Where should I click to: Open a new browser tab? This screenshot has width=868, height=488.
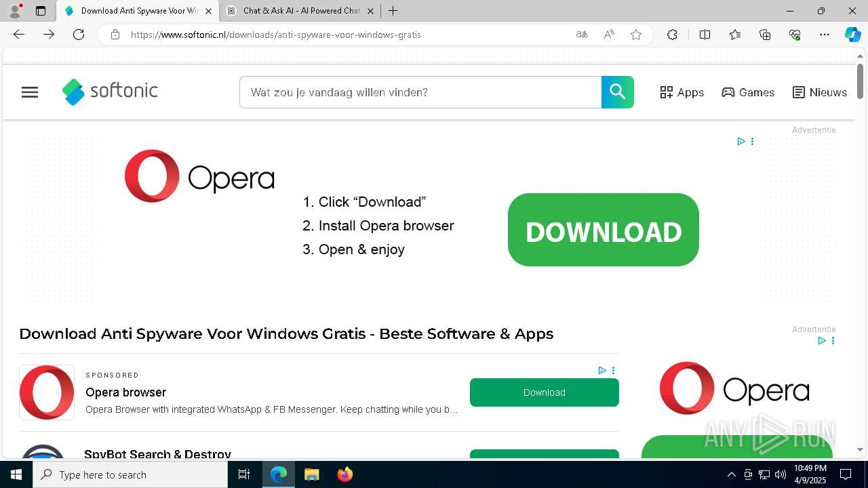tap(393, 11)
